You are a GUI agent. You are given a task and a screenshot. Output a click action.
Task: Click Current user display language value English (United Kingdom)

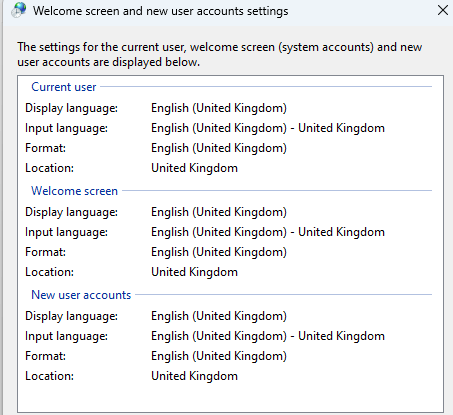tap(219, 108)
